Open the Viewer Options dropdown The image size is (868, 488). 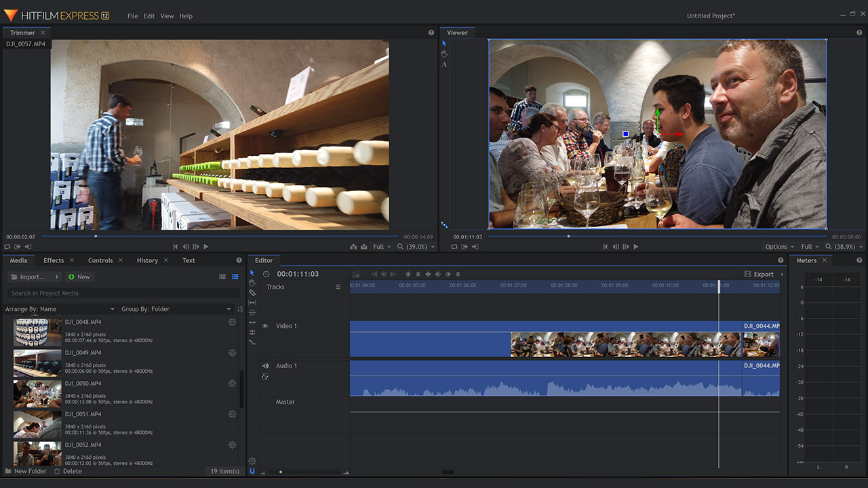click(x=779, y=247)
